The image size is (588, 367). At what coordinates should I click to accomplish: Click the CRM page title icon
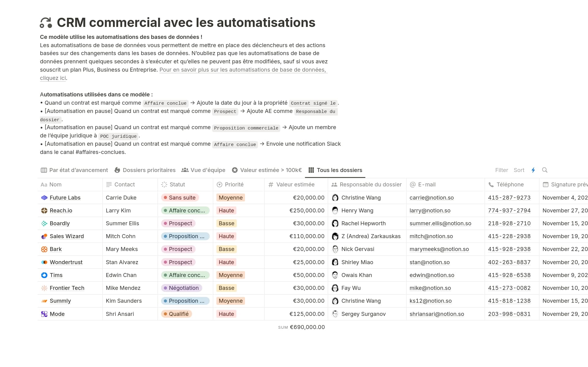[46, 23]
